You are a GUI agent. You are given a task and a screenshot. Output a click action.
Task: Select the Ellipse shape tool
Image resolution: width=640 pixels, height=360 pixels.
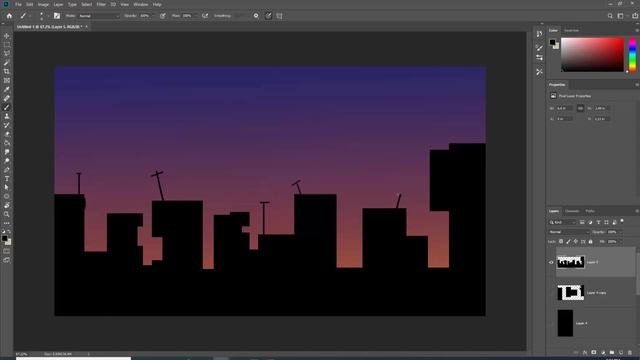[7, 197]
